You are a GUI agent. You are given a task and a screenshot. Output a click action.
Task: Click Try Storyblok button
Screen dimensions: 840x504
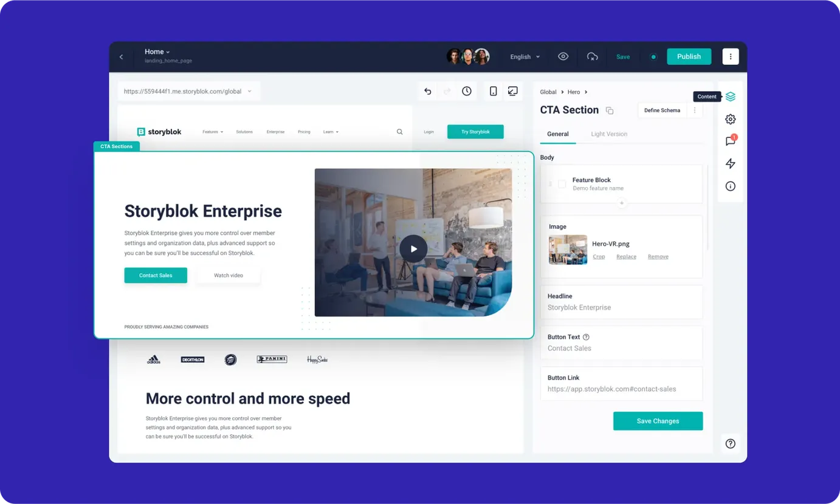point(475,132)
